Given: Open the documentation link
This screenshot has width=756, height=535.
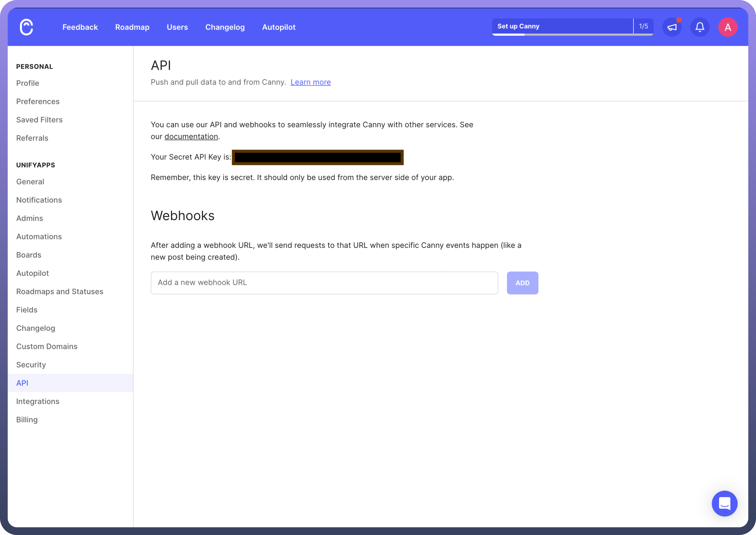Looking at the screenshot, I should click(191, 136).
